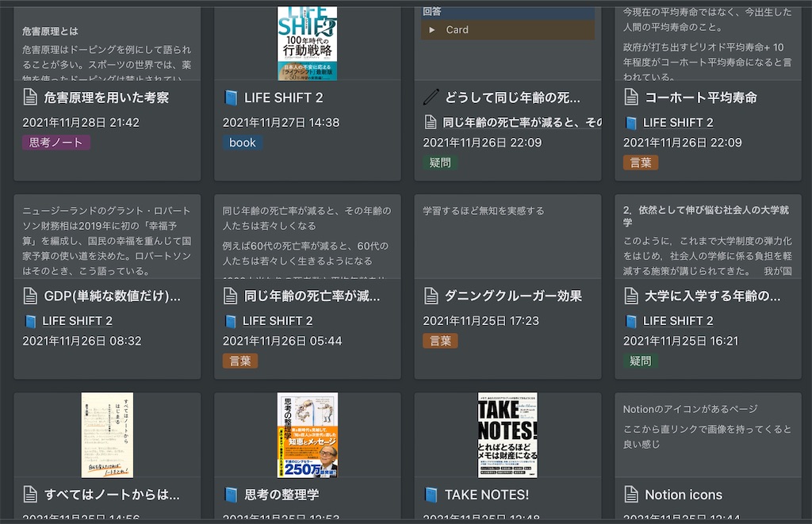
Task: Click date 2021年11月26日 05:44
Action: pyautogui.click(x=282, y=341)
